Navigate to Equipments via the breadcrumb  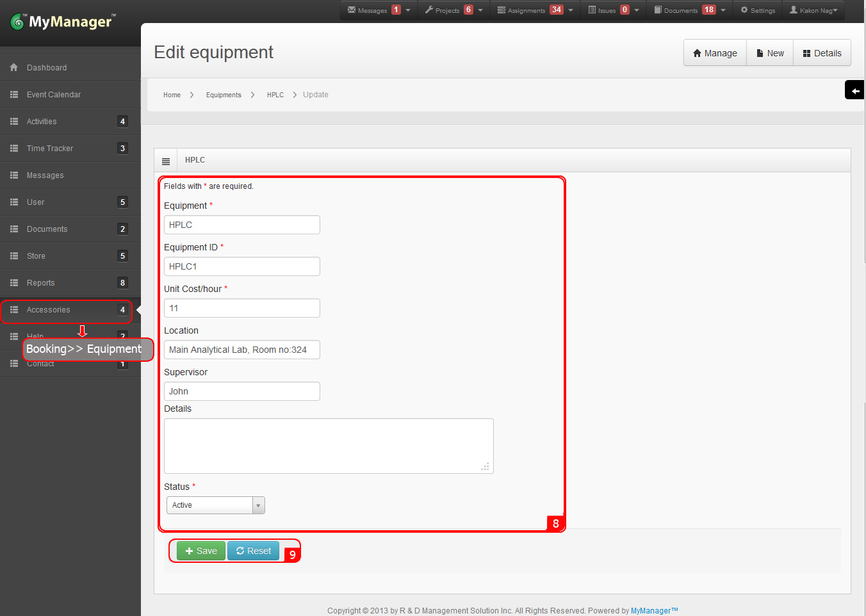click(223, 94)
